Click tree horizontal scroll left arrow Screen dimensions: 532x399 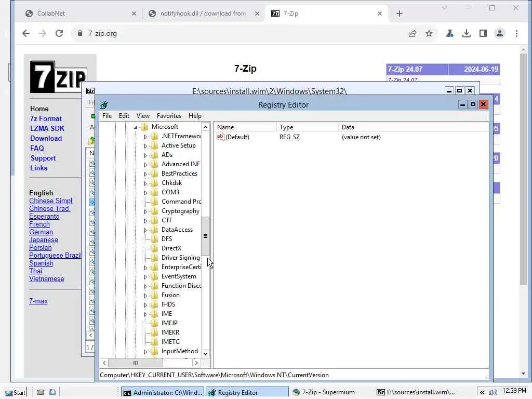point(104,363)
